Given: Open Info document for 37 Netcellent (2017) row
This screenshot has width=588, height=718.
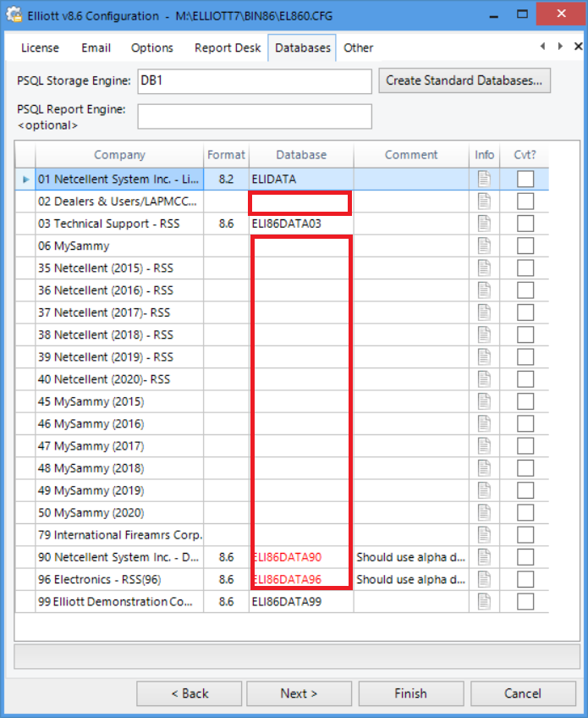Looking at the screenshot, I should point(484,312).
